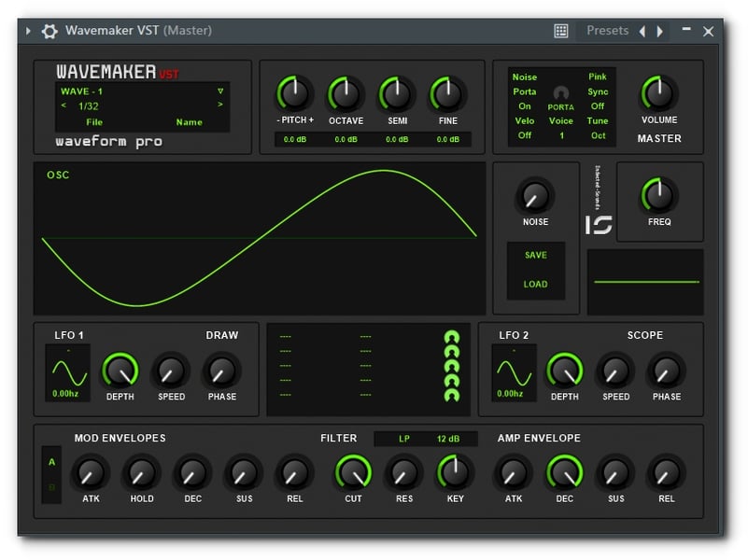Open the Presets menu
This screenshot has width=748, height=560.
click(607, 31)
